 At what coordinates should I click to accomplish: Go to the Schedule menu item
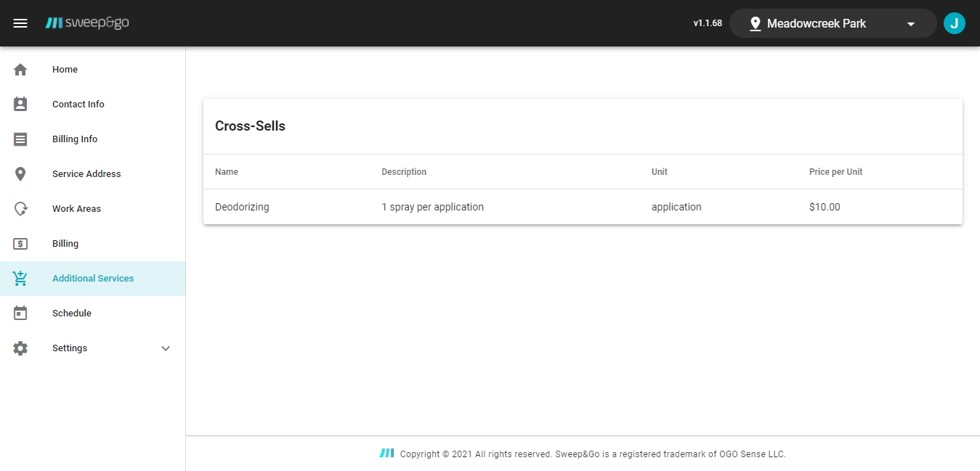[72, 314]
